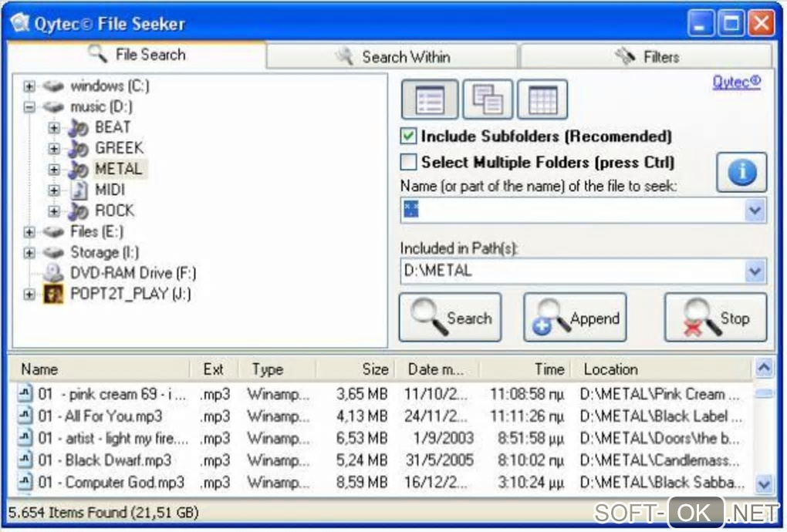Click the Qytec File Seeker title icon
The width and height of the screenshot is (787, 532).
pyautogui.click(x=20, y=23)
